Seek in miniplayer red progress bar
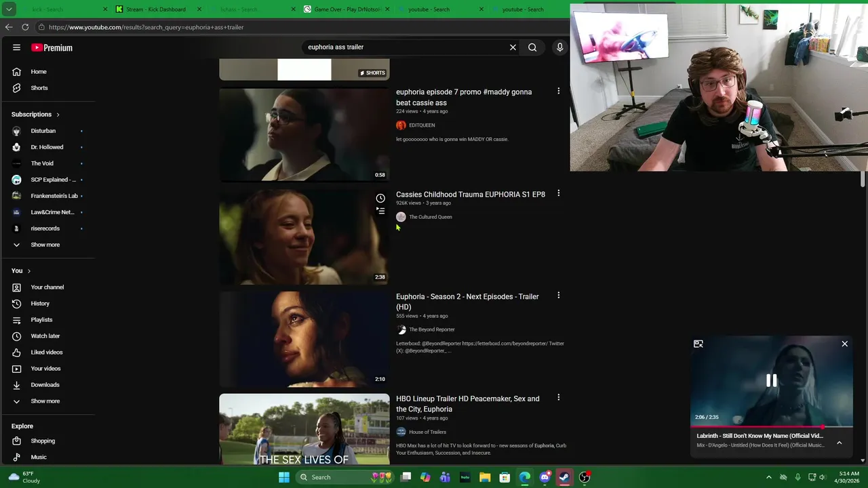This screenshot has width=868, height=488. coord(772,427)
